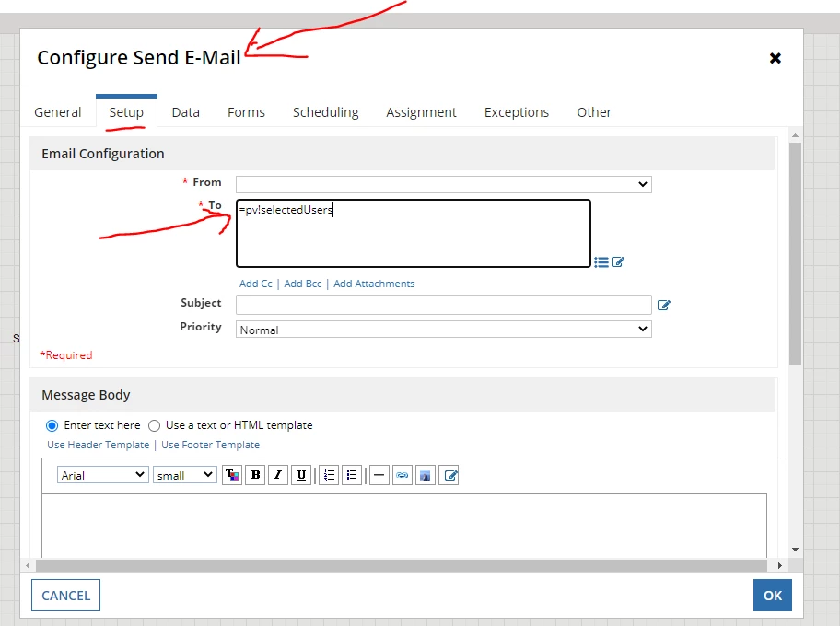Switch to the Scheduling tab
Screen dimensions: 840x626
[326, 112]
